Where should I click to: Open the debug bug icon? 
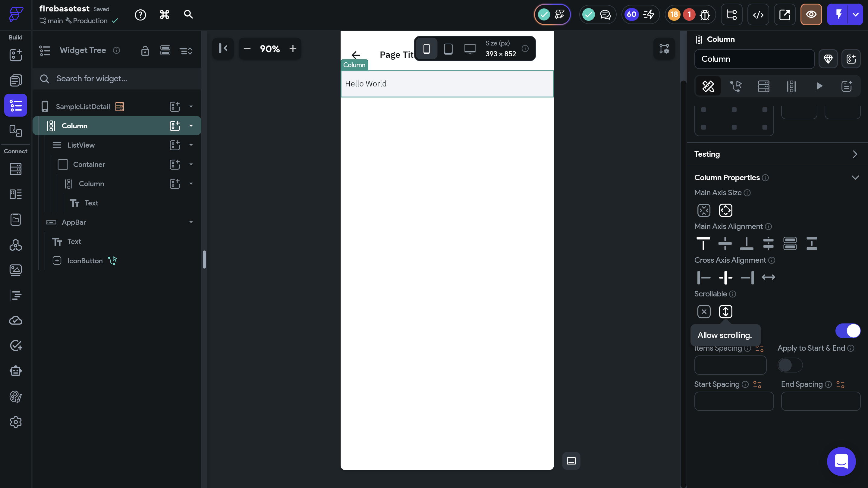click(705, 14)
